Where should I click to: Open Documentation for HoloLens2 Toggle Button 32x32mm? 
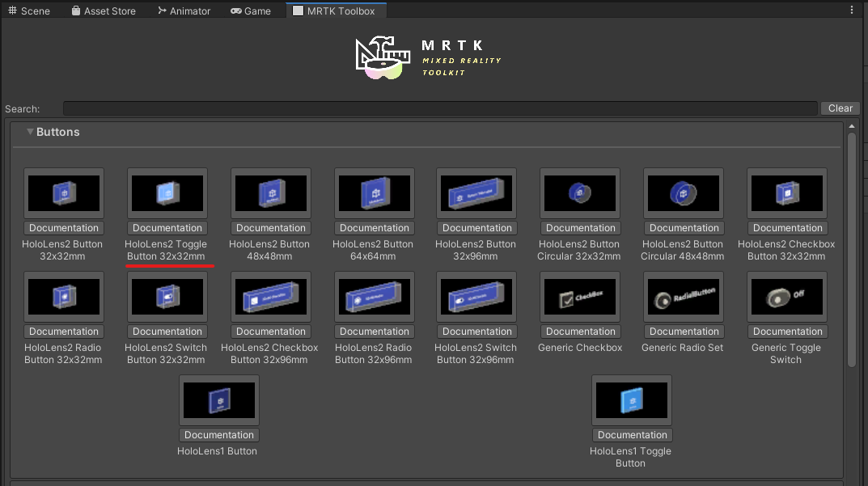[x=167, y=228]
